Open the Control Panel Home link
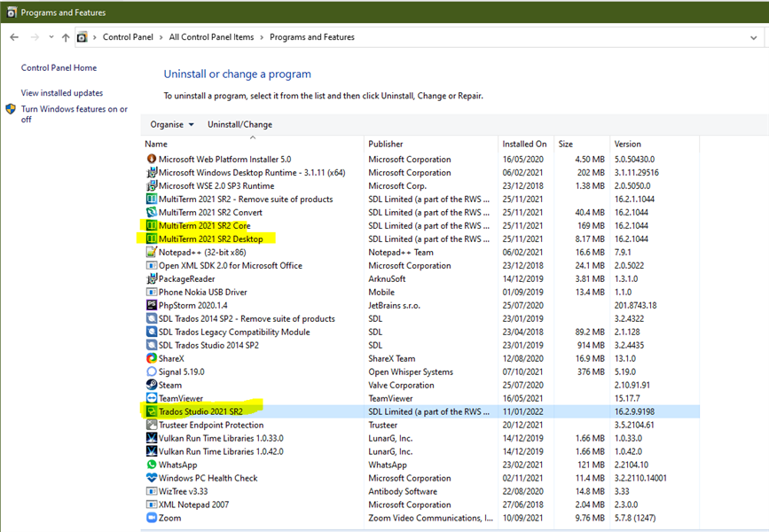The image size is (769, 532). (59, 67)
